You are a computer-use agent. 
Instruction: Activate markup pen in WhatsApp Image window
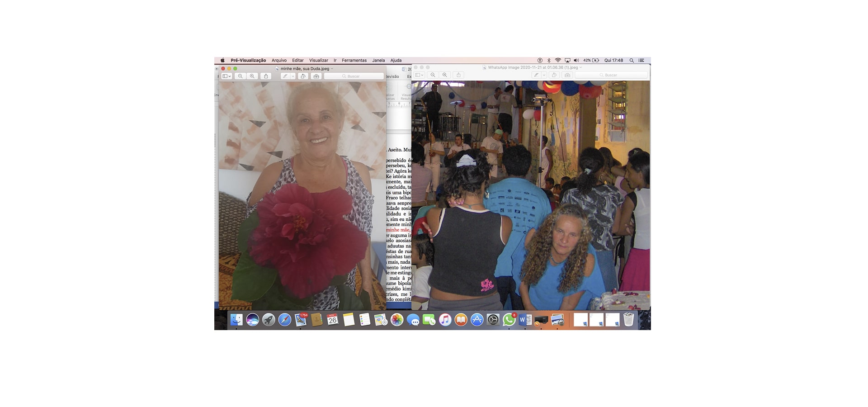click(x=536, y=75)
